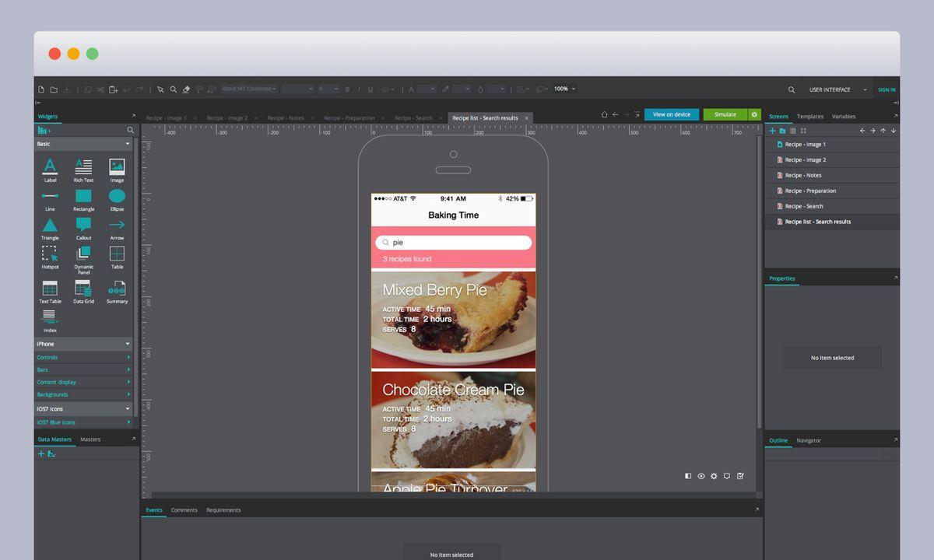Select the Hotspot widget
934x560 pixels.
pos(50,256)
